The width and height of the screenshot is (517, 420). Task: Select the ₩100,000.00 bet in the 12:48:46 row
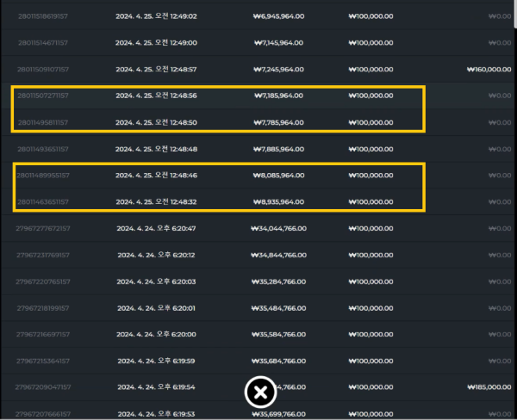point(371,176)
